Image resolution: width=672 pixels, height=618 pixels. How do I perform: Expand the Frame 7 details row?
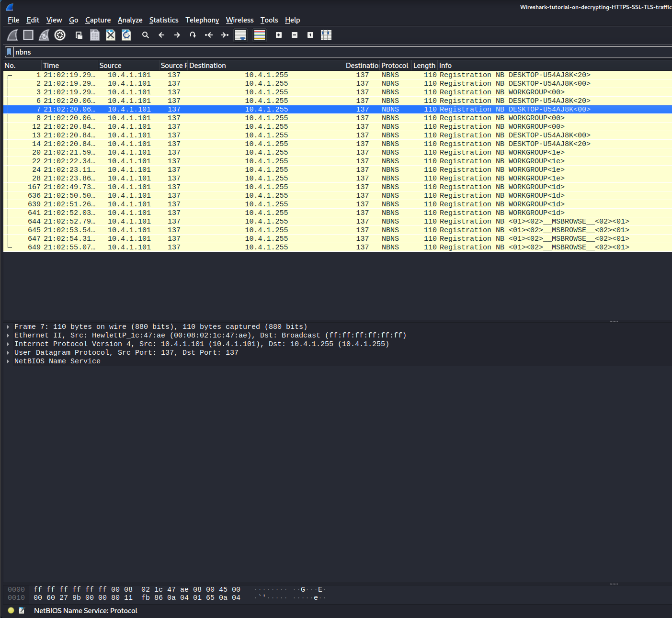coord(8,327)
